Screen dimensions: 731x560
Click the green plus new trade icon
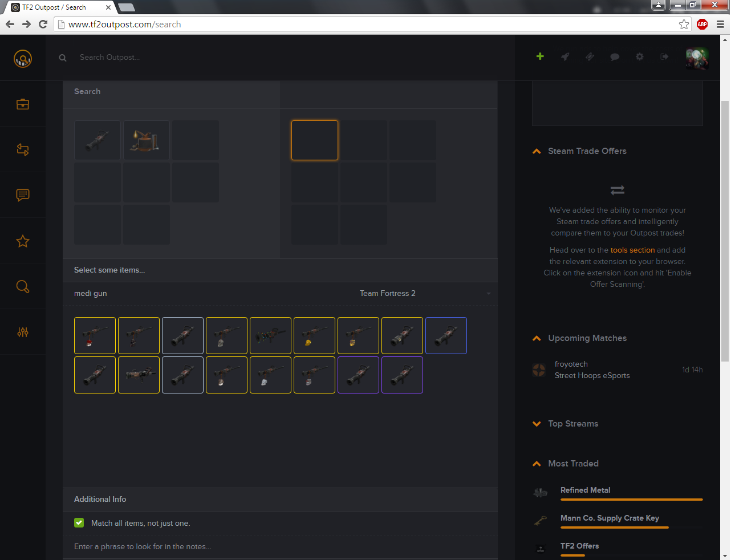click(x=540, y=56)
